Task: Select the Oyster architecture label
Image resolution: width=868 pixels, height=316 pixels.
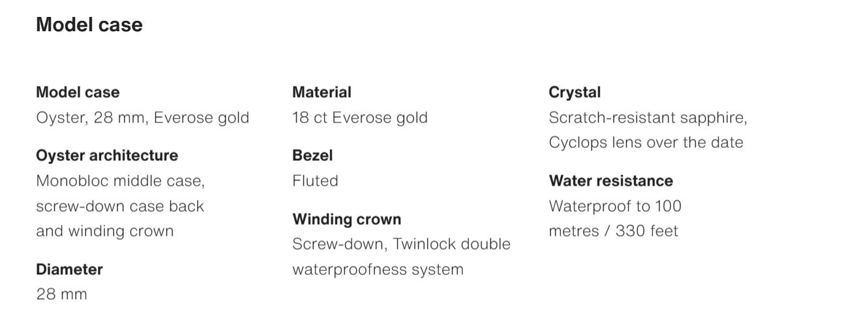Action: tap(107, 156)
